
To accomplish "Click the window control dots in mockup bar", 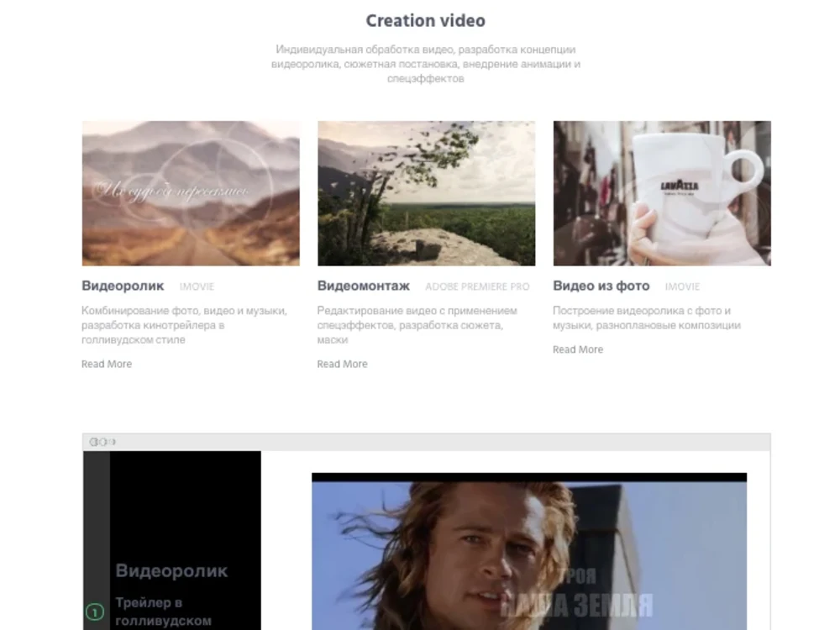I will 102,442.
